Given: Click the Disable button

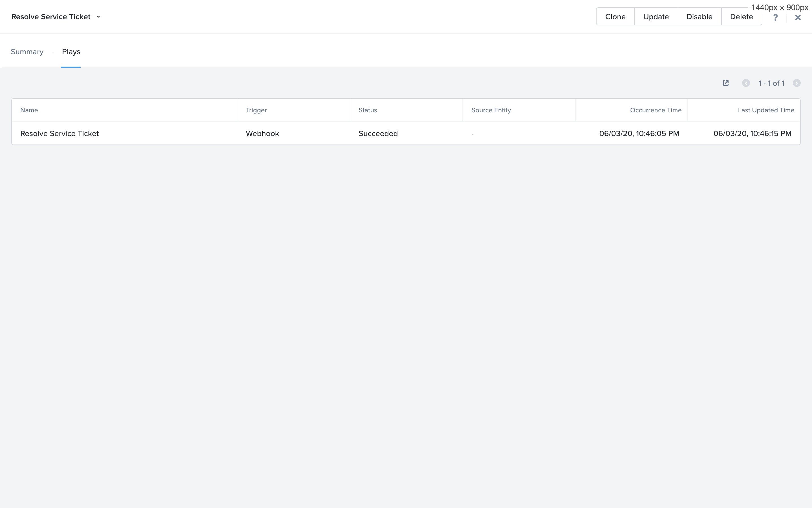Looking at the screenshot, I should [699, 16].
